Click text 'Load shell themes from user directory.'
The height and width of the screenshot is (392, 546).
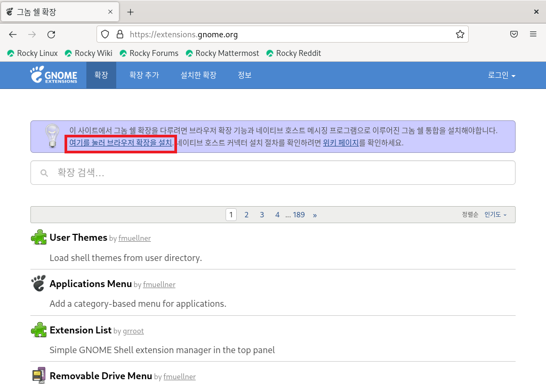[x=126, y=258]
